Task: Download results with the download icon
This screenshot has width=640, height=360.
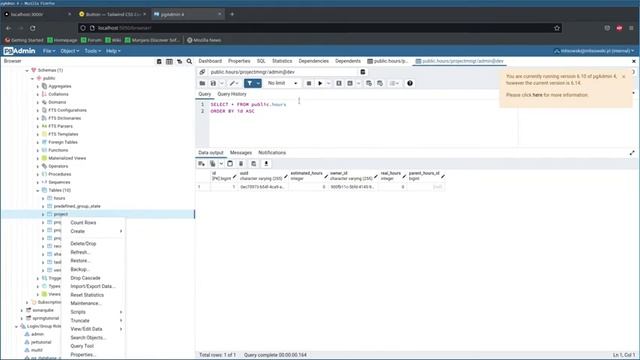Action: tap(266, 164)
